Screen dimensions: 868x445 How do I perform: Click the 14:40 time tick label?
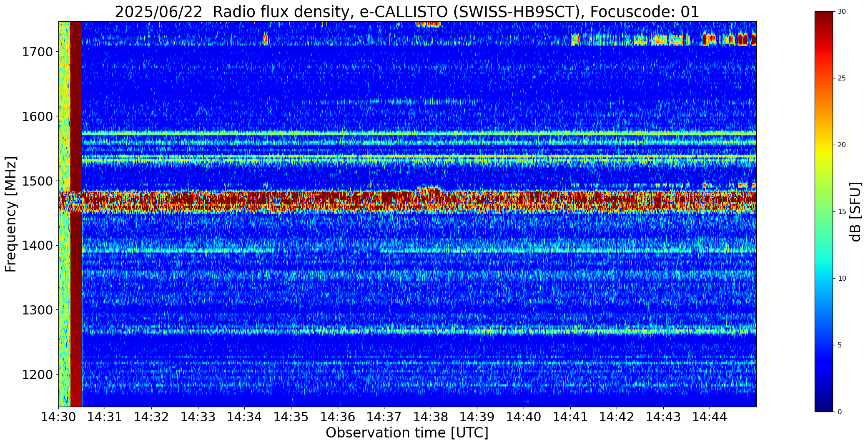click(x=524, y=417)
